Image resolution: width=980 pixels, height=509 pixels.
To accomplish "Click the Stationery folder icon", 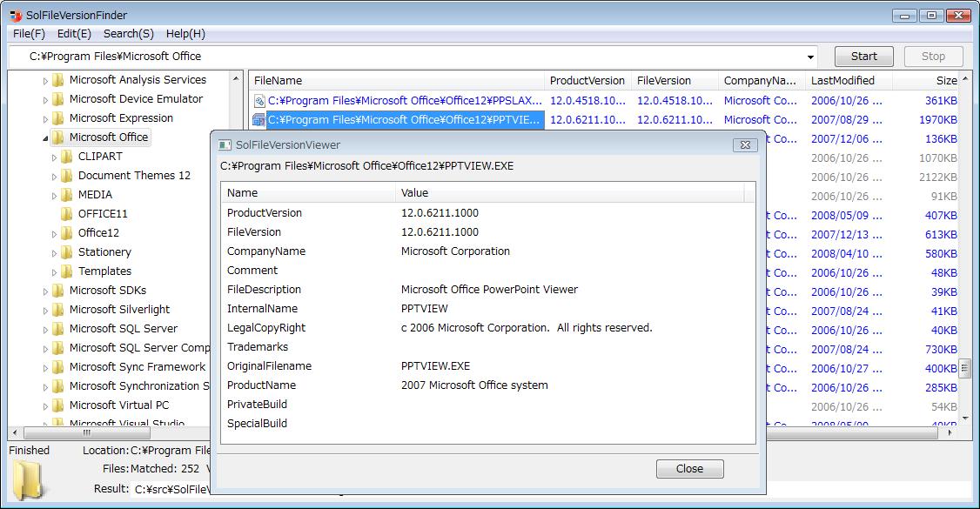I will tap(67, 252).
